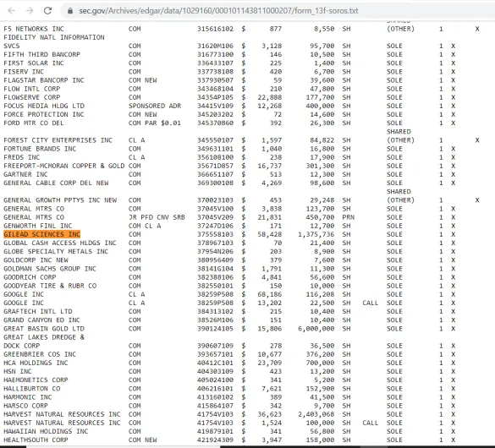Click FIFTH THIRD BANCORP company name
The image size is (495, 448).
pos(41,54)
